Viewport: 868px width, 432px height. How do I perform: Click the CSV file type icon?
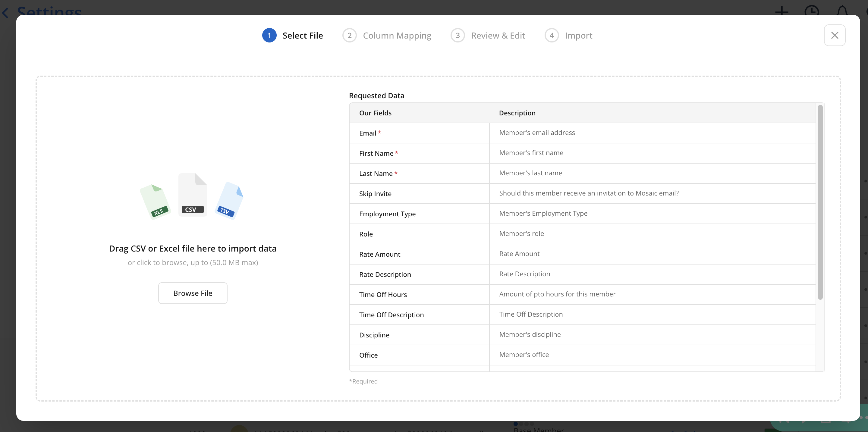192,195
